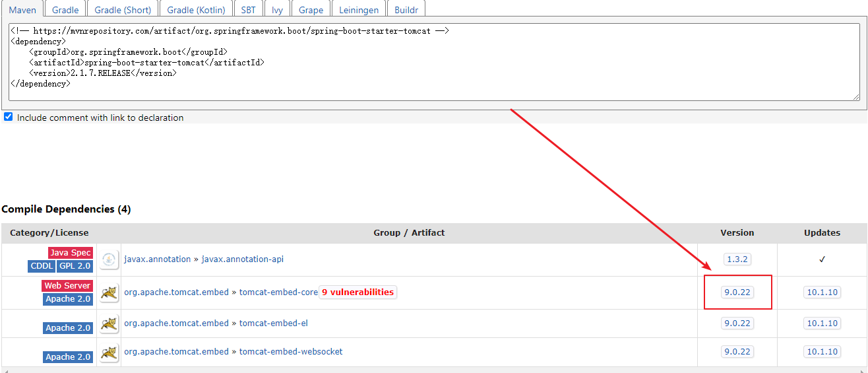Click the Updates column header
This screenshot has width=868, height=373.
(x=822, y=233)
